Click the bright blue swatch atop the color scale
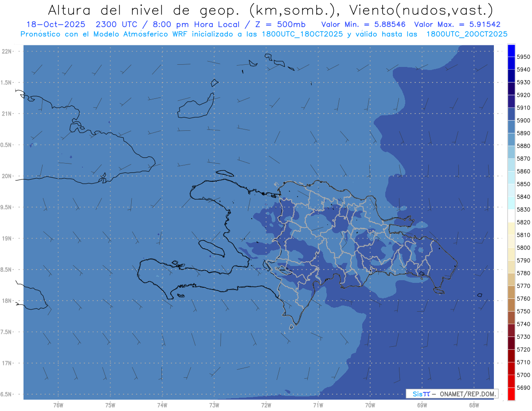This screenshot has height=411, width=532. point(511,50)
